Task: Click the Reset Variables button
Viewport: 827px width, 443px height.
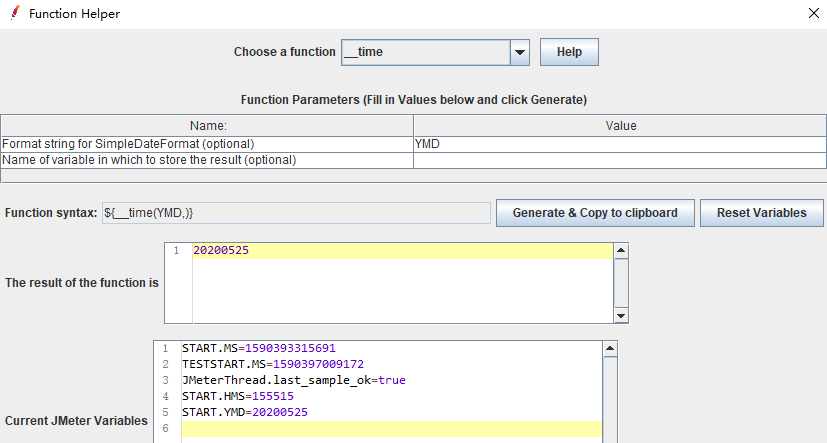Action: [762, 213]
